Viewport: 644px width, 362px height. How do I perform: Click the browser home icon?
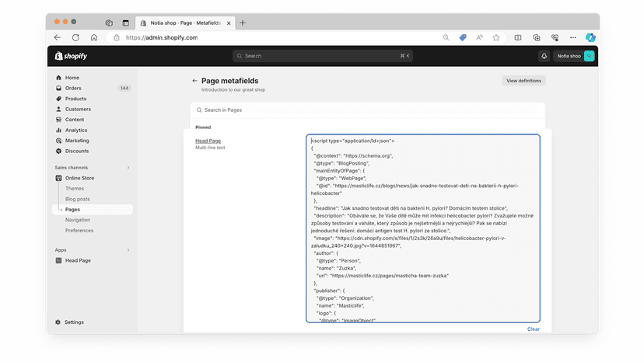[94, 37]
